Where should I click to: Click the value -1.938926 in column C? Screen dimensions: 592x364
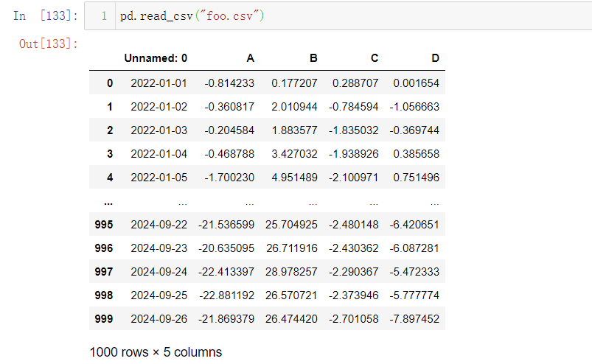pos(353,154)
